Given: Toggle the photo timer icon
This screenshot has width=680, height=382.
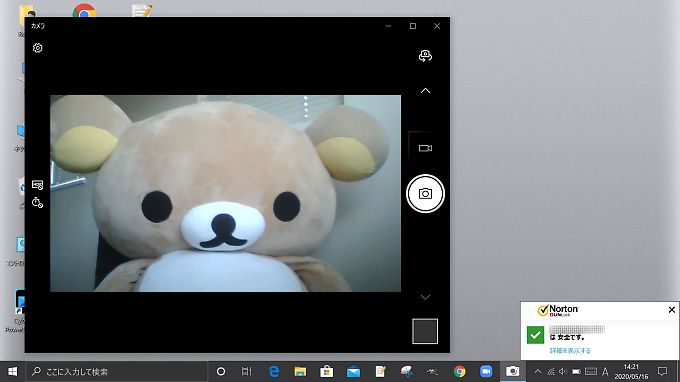Looking at the screenshot, I should point(37,202).
